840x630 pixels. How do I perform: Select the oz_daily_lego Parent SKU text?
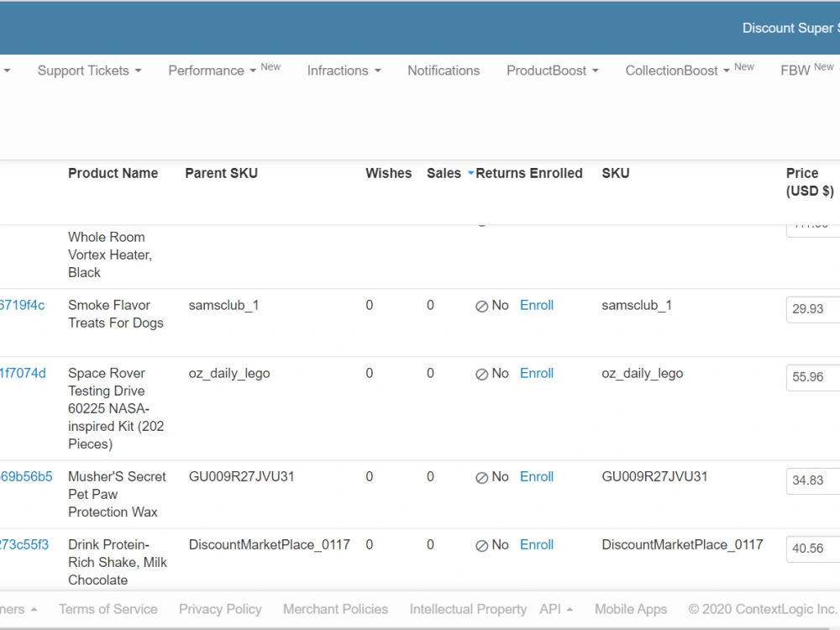tap(229, 374)
